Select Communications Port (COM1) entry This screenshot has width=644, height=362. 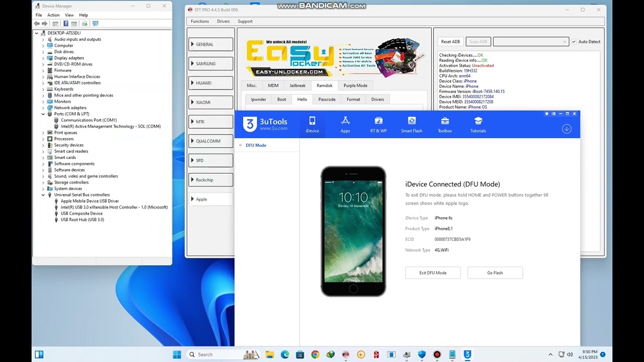click(89, 120)
